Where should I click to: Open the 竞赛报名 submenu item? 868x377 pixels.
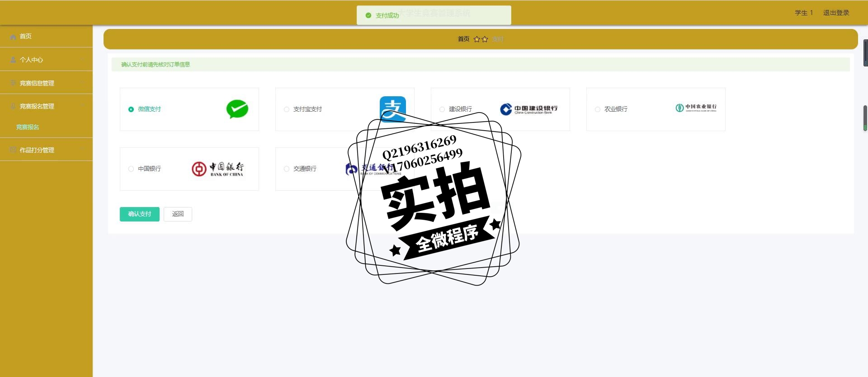pyautogui.click(x=46, y=127)
